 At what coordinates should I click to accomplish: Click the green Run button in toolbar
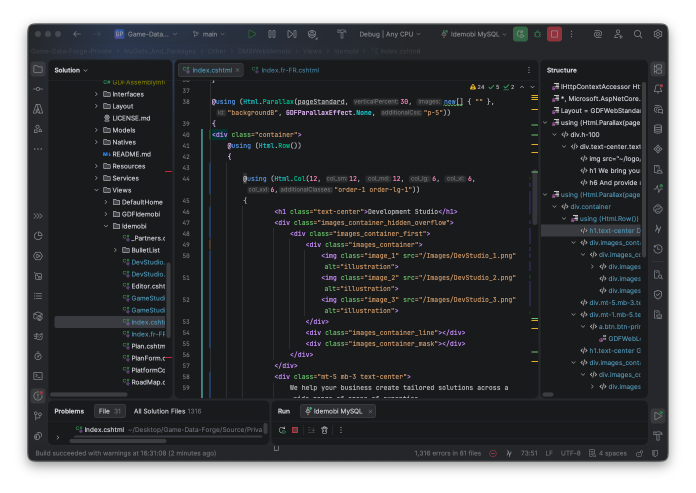(x=252, y=34)
